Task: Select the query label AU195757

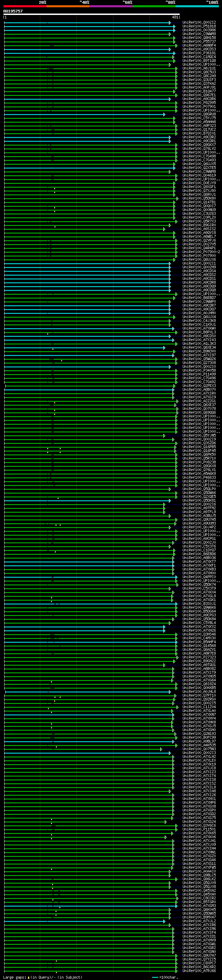Action: 13,11
